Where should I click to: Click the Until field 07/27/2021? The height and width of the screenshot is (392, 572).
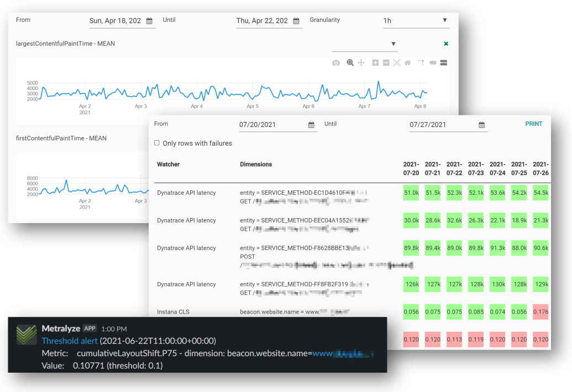[x=448, y=125]
